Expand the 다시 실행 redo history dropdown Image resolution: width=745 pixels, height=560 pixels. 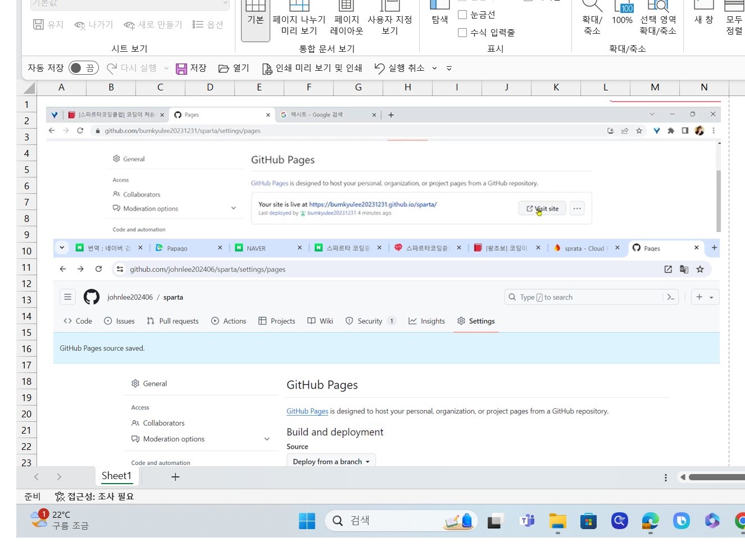[x=166, y=68]
